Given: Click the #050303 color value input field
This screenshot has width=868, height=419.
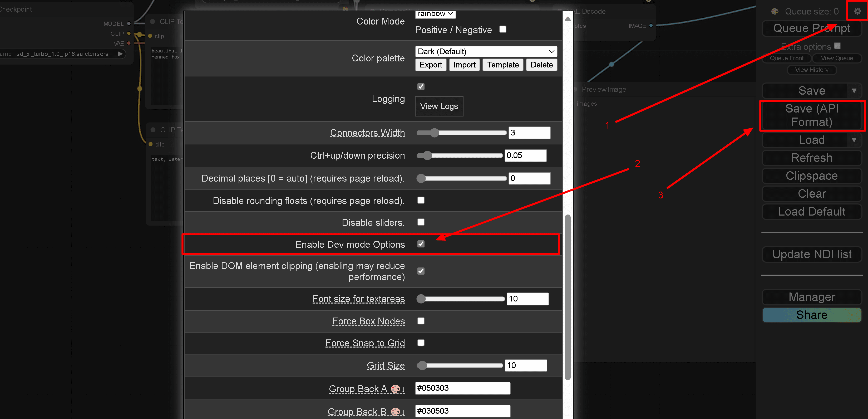Looking at the screenshot, I should (x=462, y=388).
